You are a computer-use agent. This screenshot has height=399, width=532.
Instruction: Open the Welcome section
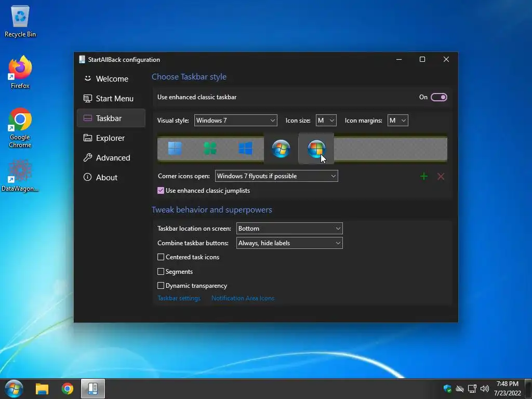[111, 79]
